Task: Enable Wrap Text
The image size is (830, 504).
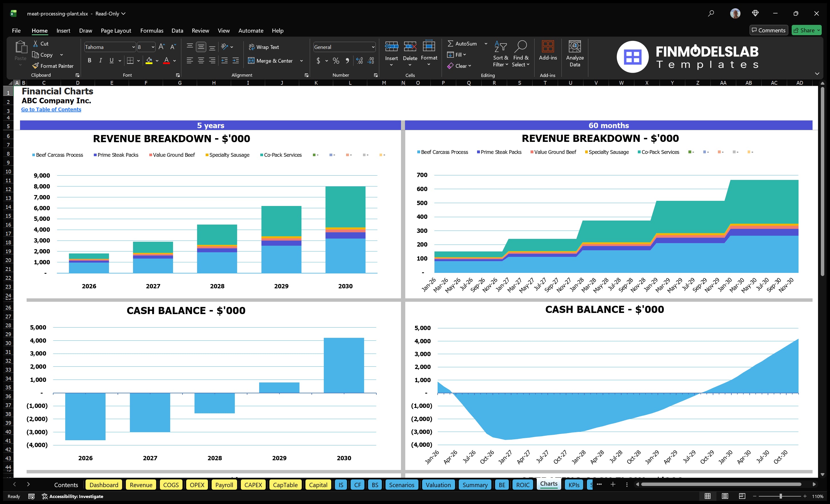Action: (x=264, y=47)
